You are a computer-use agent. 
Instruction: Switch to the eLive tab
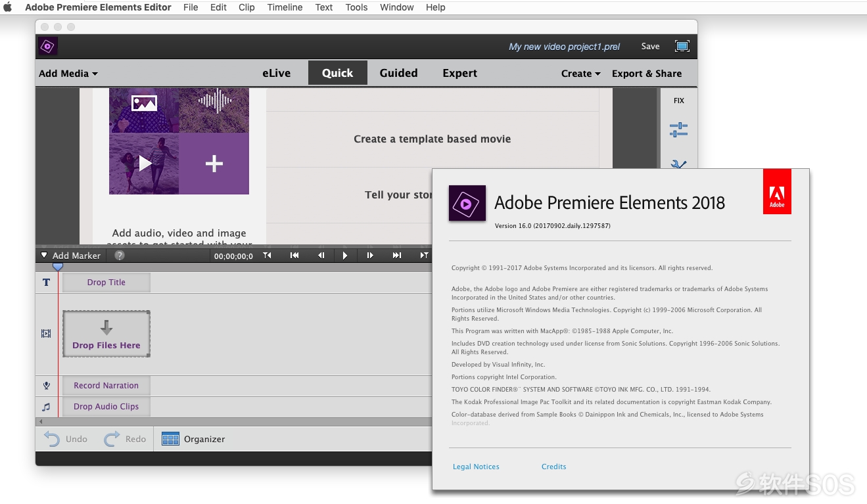click(x=276, y=73)
